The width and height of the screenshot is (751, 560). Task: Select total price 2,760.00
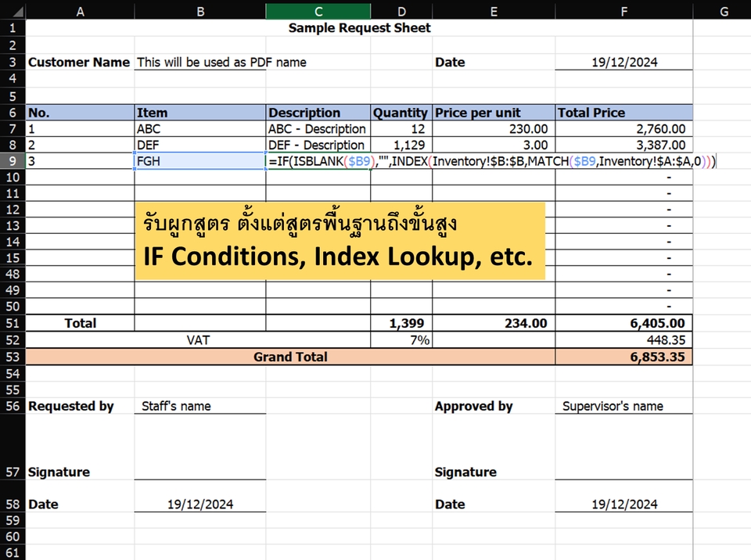pos(624,129)
